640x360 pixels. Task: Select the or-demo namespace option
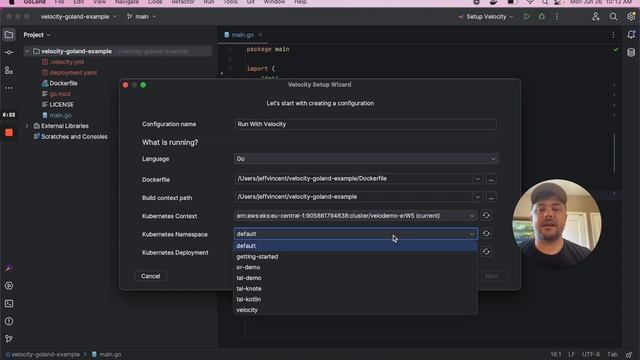[355, 267]
